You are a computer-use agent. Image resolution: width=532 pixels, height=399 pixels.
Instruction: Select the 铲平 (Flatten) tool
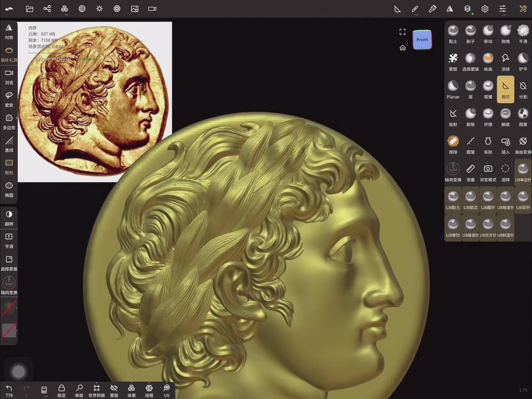(523, 62)
